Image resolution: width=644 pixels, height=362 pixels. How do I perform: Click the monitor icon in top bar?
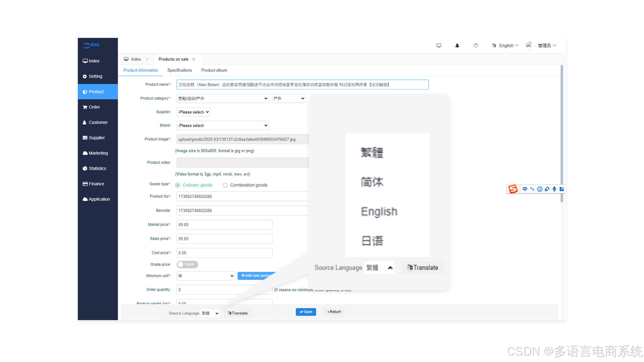click(x=439, y=46)
